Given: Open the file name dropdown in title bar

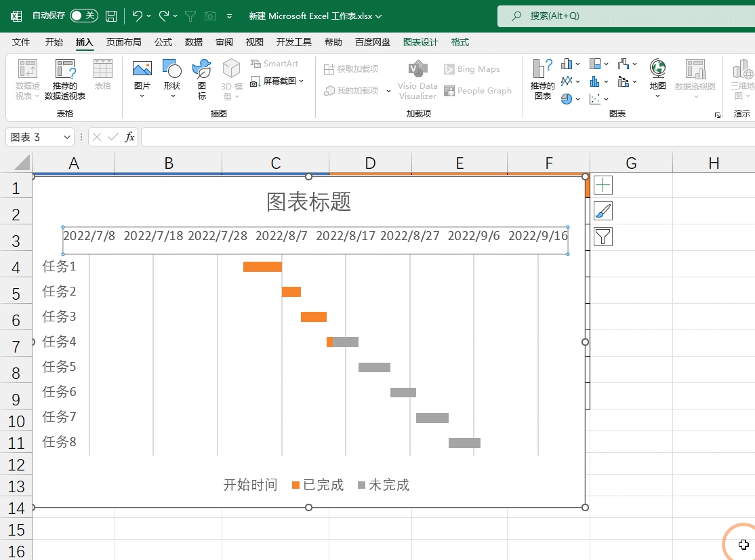Looking at the screenshot, I should 379,16.
